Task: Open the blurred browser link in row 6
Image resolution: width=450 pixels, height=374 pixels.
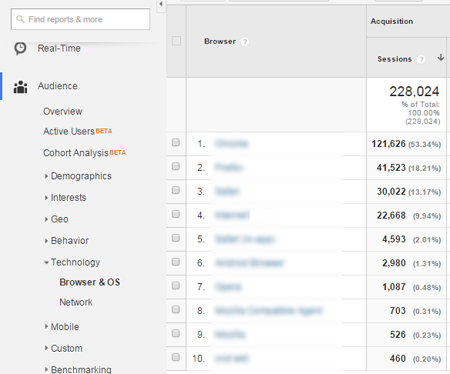Action: pos(249,263)
